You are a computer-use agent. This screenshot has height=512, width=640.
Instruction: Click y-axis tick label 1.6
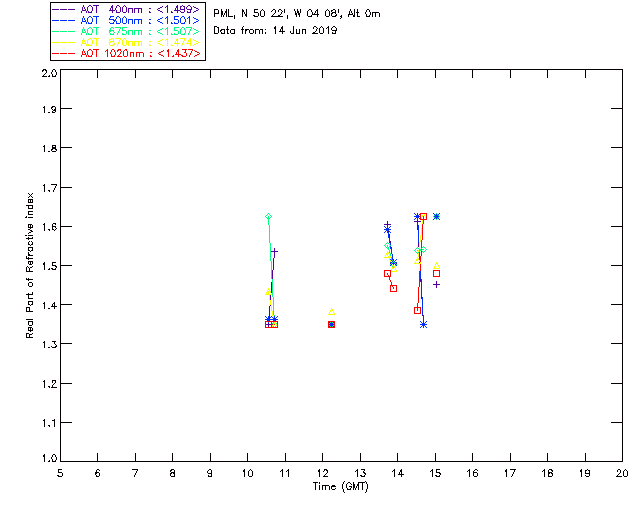pyautogui.click(x=49, y=227)
